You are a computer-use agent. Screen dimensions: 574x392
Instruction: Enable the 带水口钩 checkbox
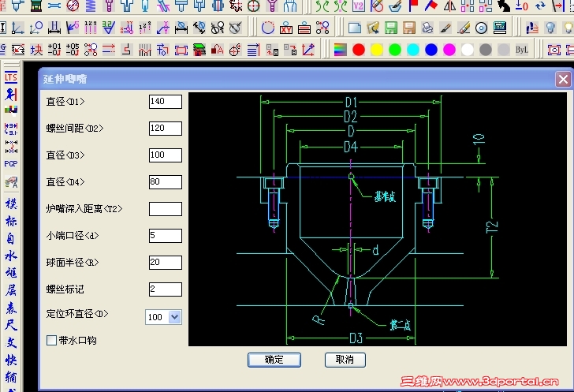[x=51, y=341]
